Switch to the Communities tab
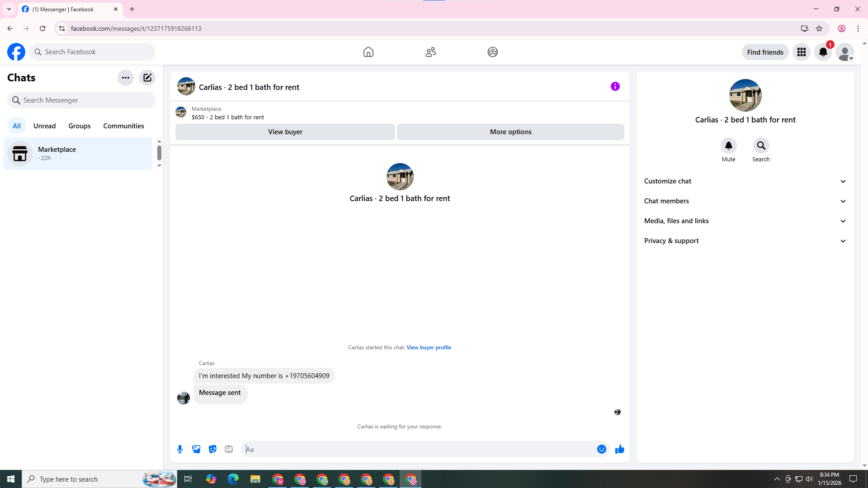This screenshot has width=868, height=488. [x=123, y=126]
